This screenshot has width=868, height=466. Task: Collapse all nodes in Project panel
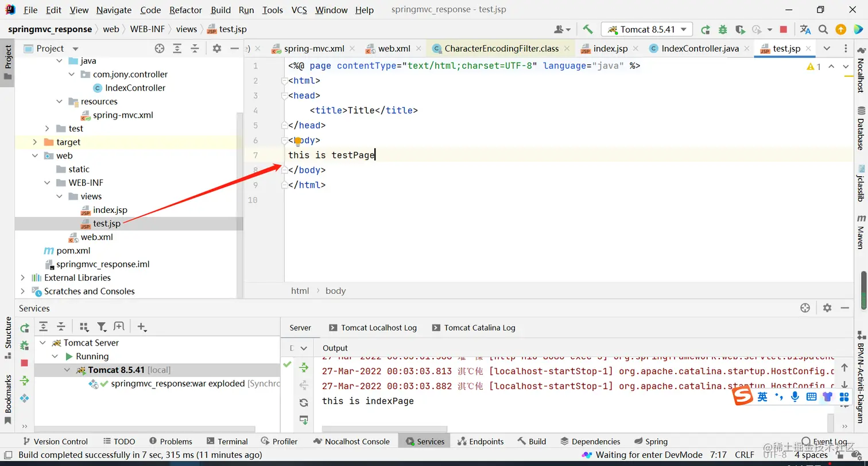195,48
